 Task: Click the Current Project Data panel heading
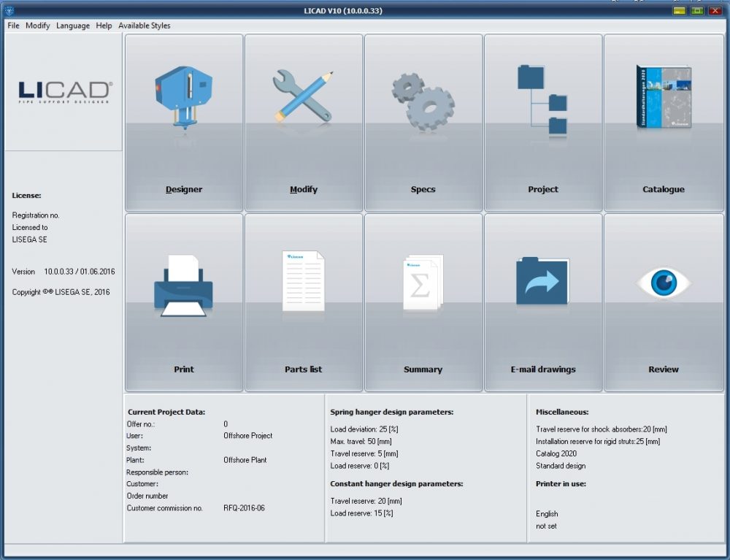(x=166, y=412)
